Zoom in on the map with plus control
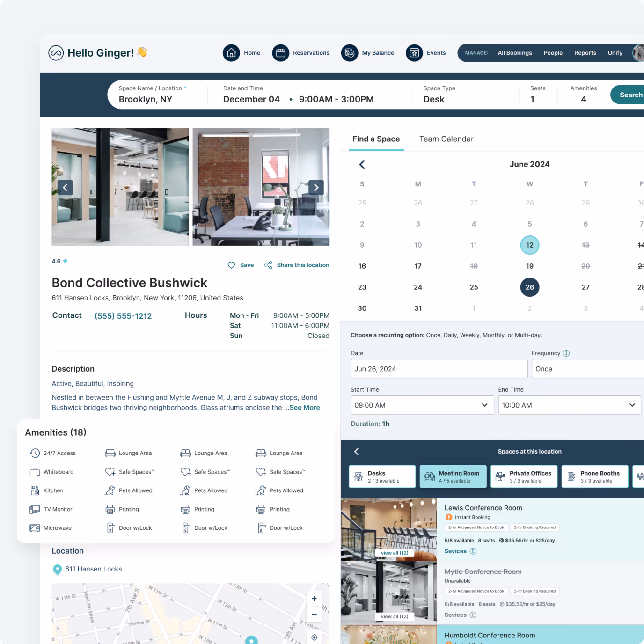Viewport: 644px width, 644px height. (314, 598)
